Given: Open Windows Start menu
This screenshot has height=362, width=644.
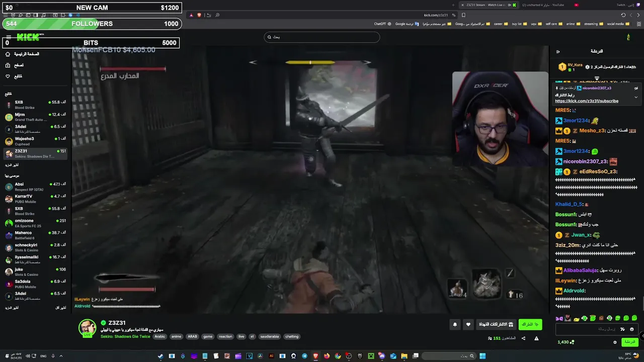Looking at the screenshot, I should (482, 356).
